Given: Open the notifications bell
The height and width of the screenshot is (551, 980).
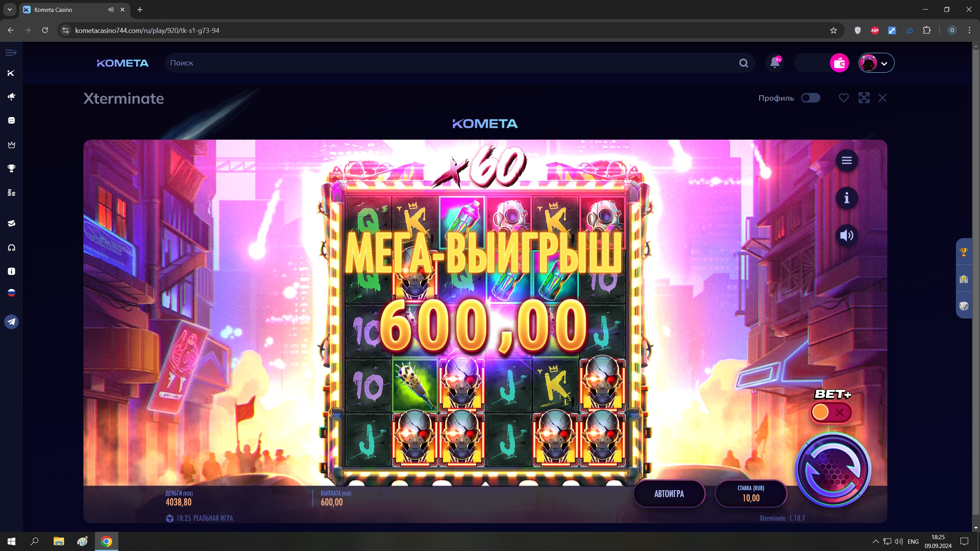Looking at the screenshot, I should [x=775, y=62].
